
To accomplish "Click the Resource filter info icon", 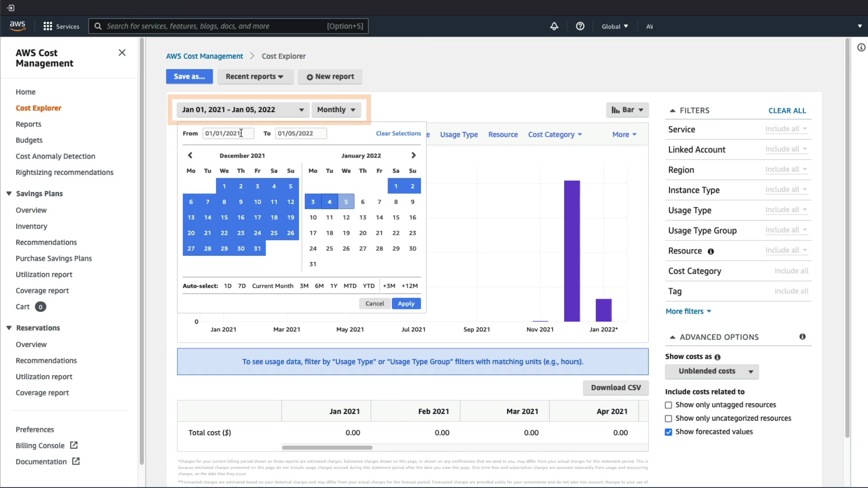I will pos(711,252).
